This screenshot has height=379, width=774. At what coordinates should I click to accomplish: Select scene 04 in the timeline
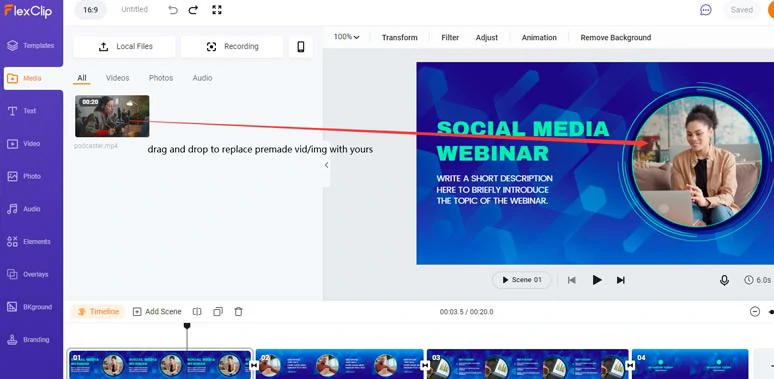coord(690,365)
